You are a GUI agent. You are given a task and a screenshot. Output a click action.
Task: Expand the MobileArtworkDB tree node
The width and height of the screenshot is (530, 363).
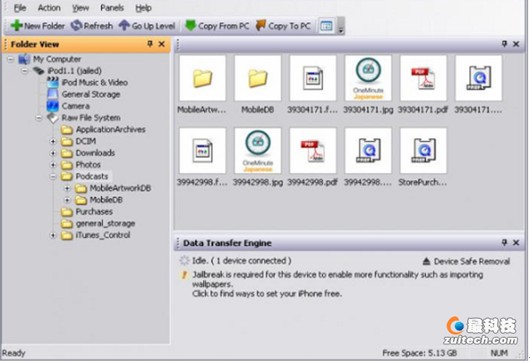tap(67, 188)
